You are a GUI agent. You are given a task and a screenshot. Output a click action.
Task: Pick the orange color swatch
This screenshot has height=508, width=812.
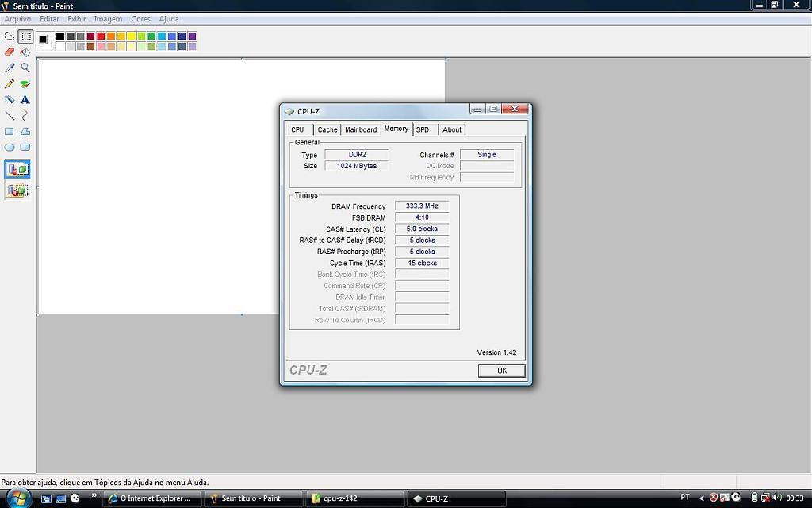pos(111,36)
